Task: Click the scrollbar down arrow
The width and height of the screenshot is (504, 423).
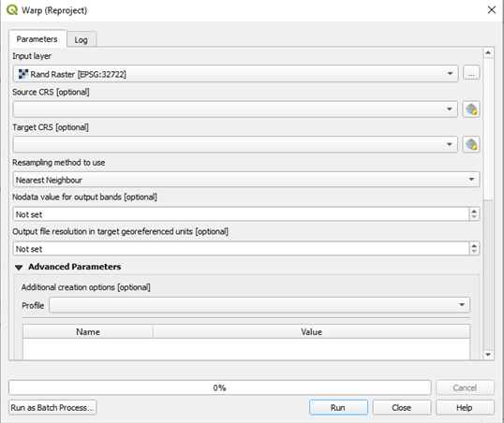Action: click(x=488, y=355)
